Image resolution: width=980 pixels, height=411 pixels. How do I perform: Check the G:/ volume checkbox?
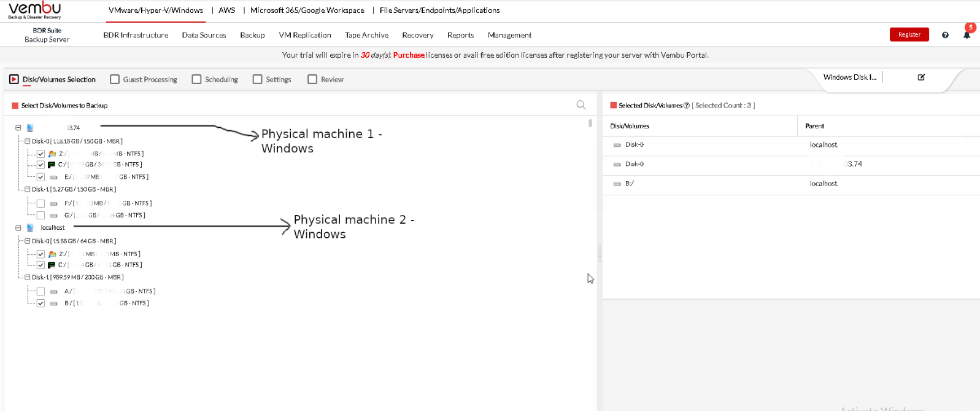tap(41, 216)
